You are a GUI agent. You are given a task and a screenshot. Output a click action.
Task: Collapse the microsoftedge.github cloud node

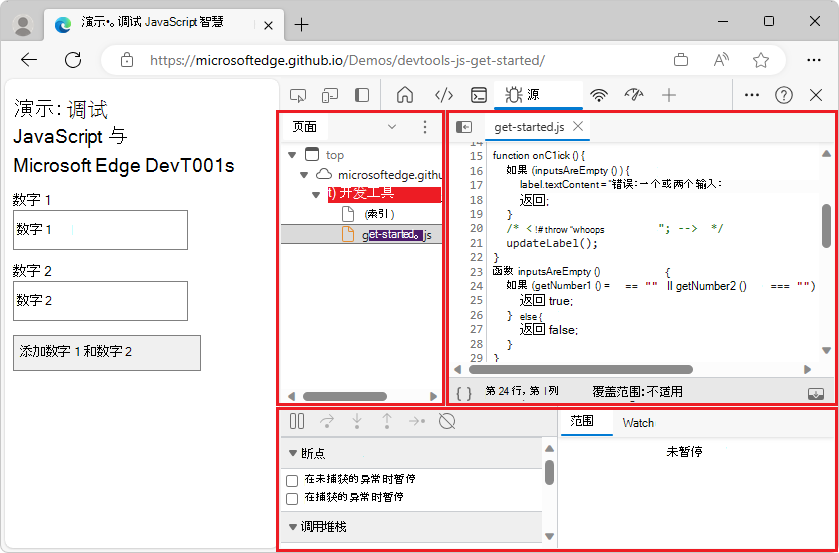pyautogui.click(x=304, y=175)
